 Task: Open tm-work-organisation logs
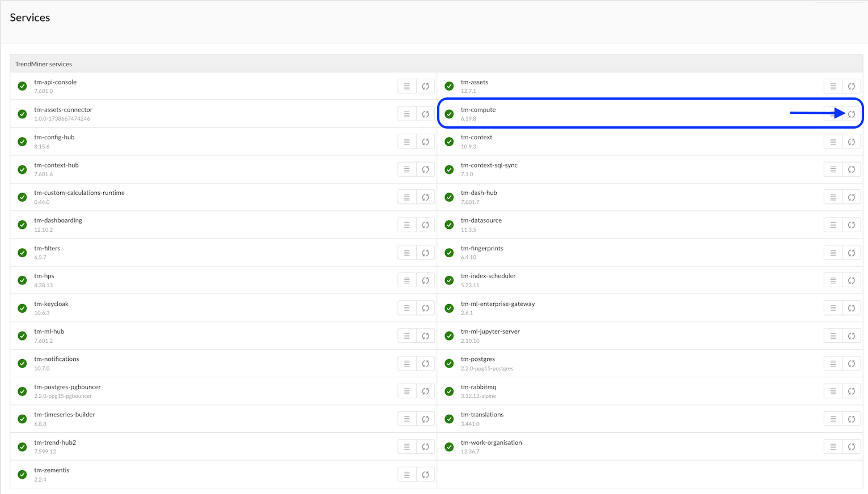(x=833, y=447)
